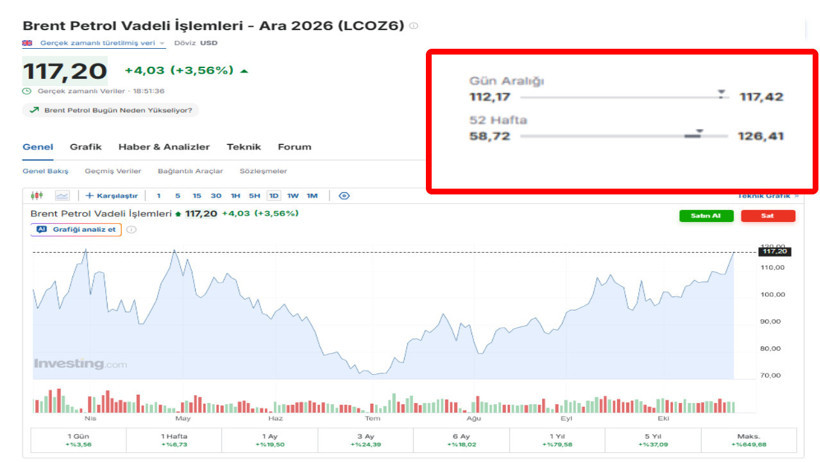The width and height of the screenshot is (820, 462).
Task: Open the real-time derived data dropdown
Action: pos(102,43)
